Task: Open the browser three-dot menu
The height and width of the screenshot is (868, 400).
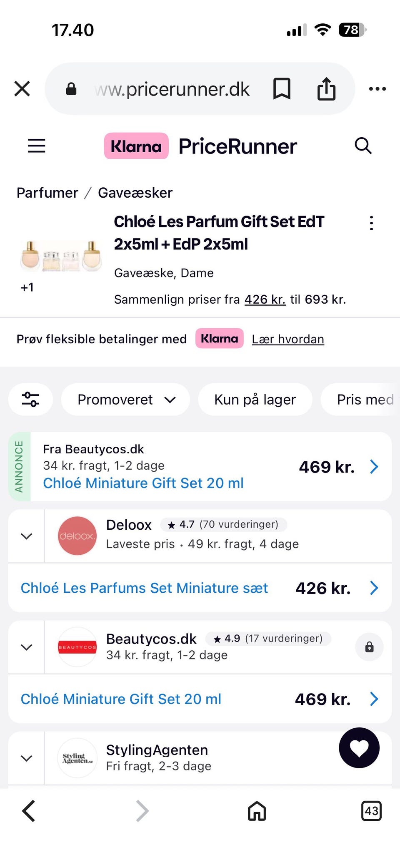Action: click(377, 89)
